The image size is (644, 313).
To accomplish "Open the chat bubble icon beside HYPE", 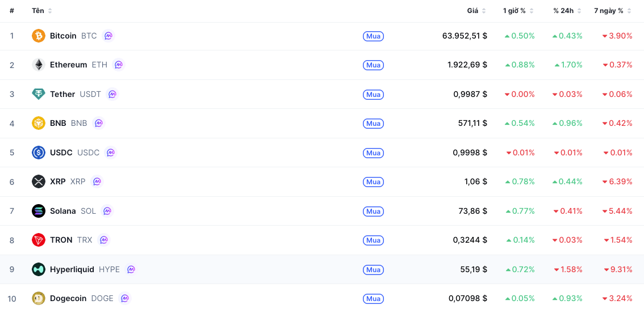I will click(x=131, y=269).
